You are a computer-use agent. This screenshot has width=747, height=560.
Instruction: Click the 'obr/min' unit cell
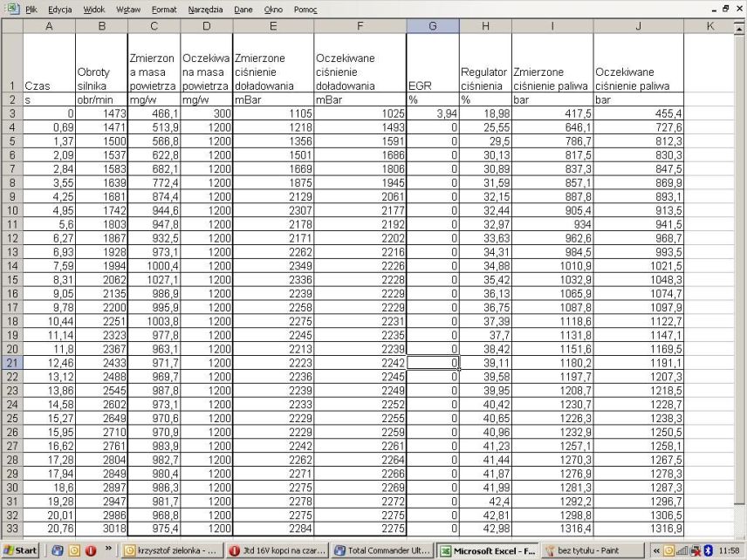[x=101, y=100]
